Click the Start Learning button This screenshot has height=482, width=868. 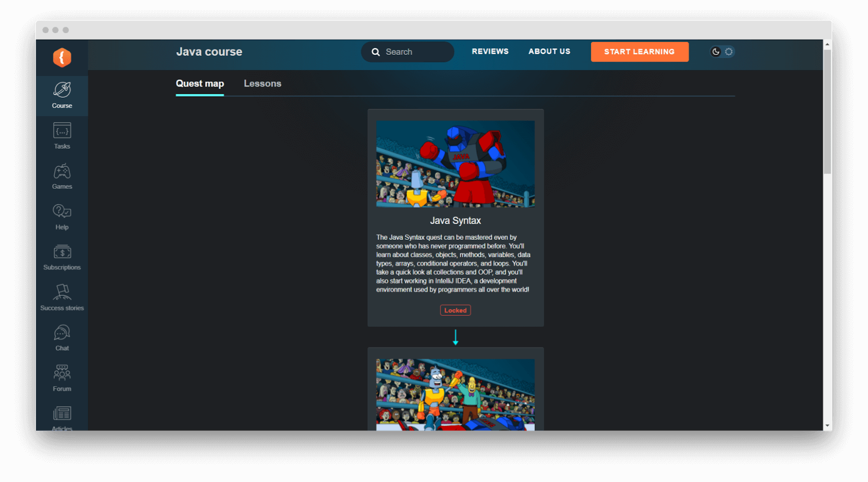coord(640,52)
